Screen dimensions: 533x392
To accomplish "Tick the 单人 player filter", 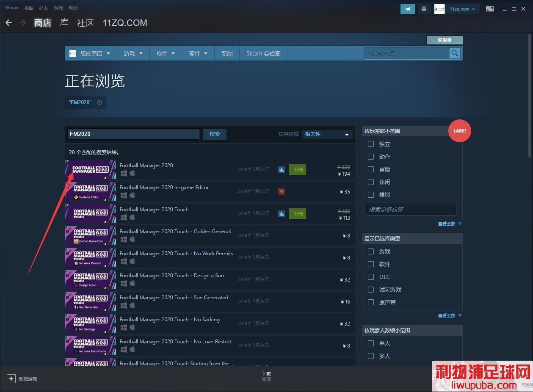I will 371,343.
